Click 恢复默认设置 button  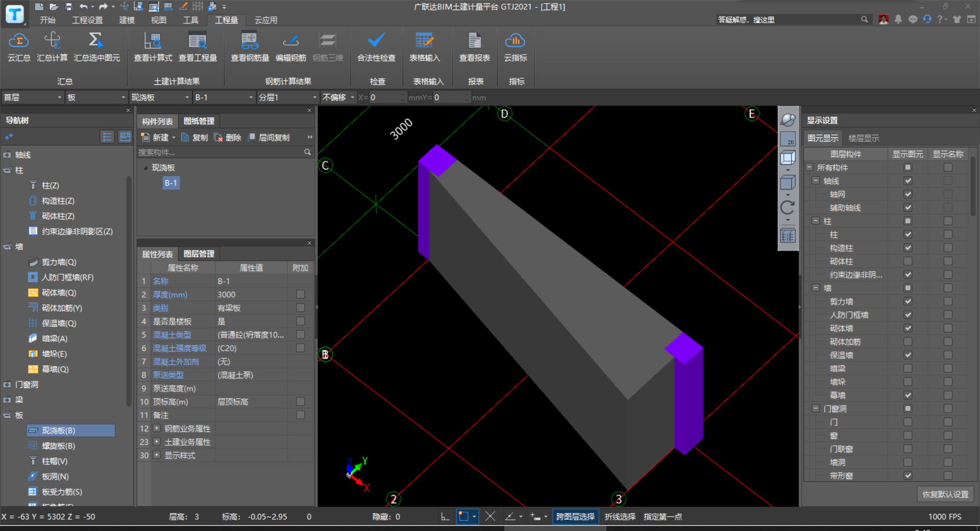pos(945,494)
